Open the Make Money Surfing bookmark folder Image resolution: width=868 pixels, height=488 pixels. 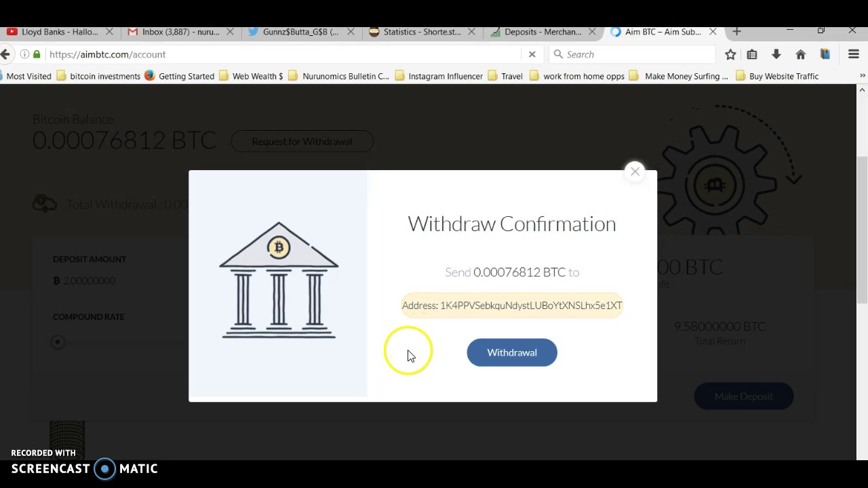point(679,76)
